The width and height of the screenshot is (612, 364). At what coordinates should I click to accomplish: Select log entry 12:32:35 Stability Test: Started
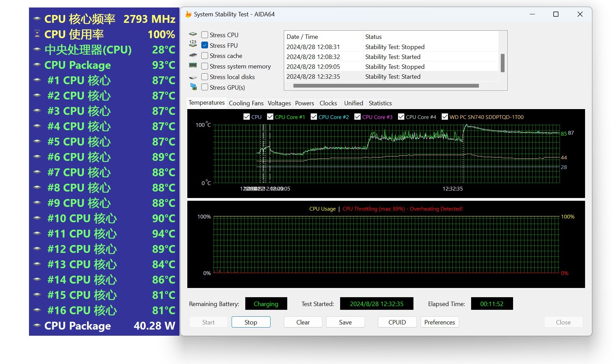[392, 76]
